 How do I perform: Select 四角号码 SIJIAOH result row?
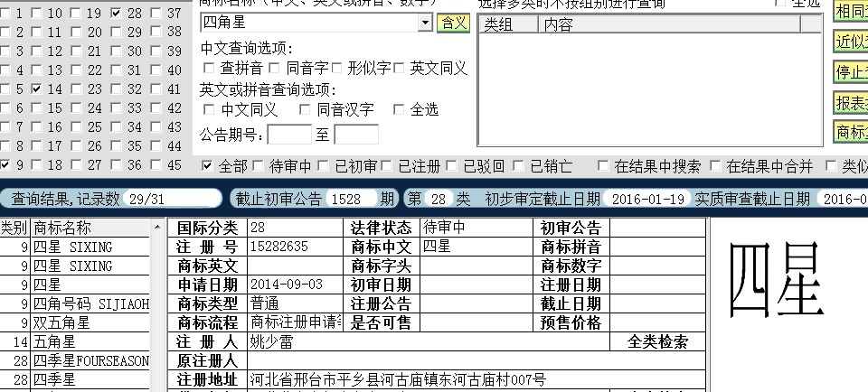[75, 303]
